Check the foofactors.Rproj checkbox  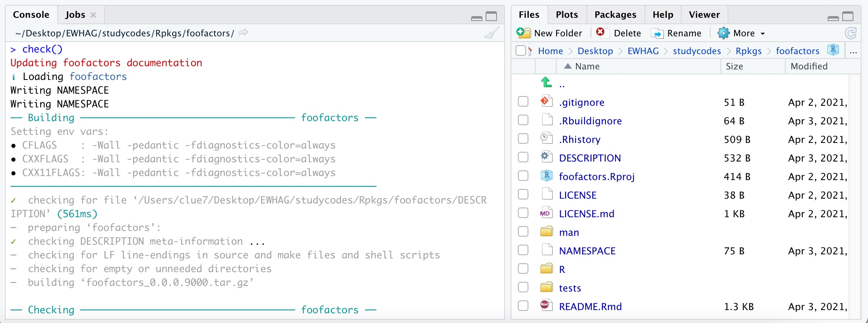pos(523,176)
